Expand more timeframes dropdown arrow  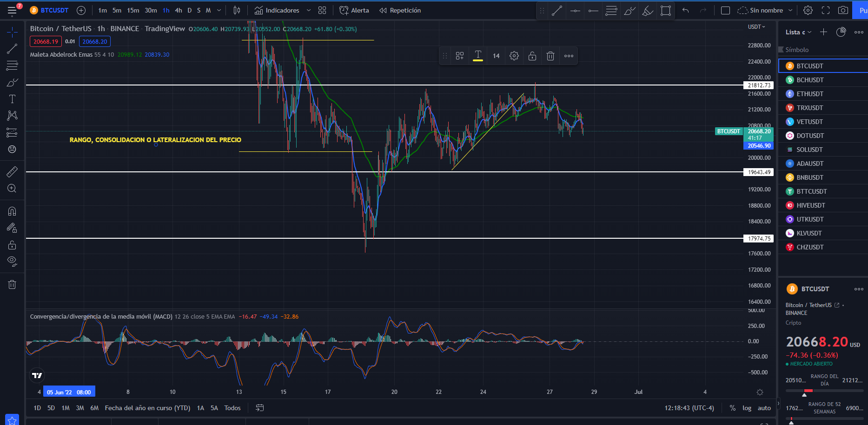pyautogui.click(x=219, y=10)
